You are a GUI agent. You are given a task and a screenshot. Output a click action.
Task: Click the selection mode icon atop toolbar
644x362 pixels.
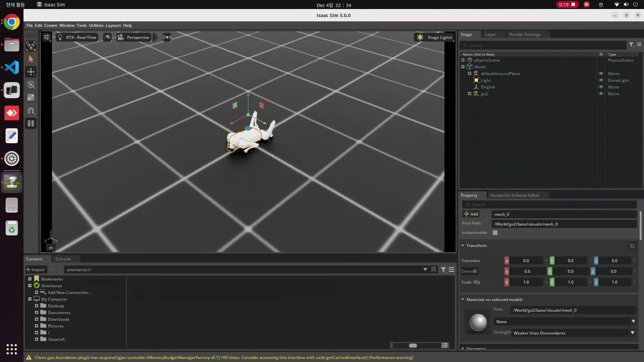coord(31,46)
